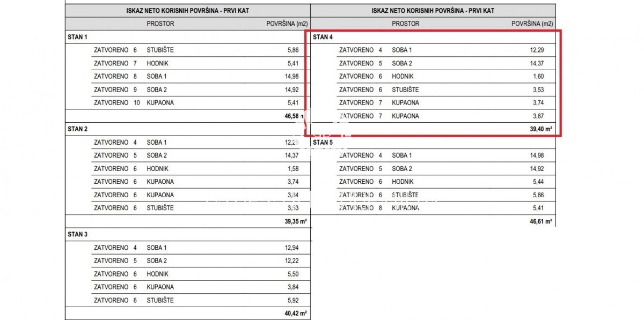Screen dimensions: 644x320
Task: Select the 39,35 m² total of STAN 2
Action: pos(295,221)
